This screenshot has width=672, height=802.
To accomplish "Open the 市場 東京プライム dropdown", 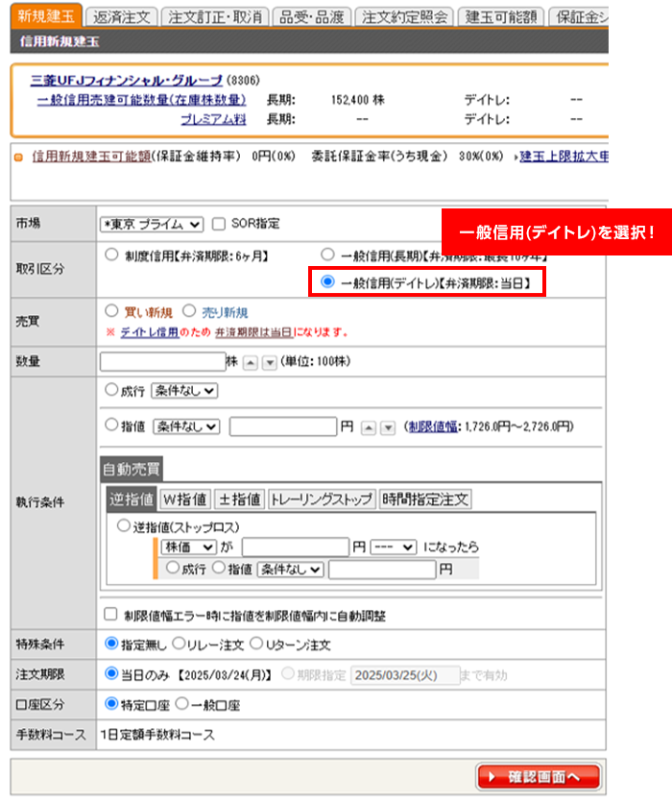I will click(153, 224).
